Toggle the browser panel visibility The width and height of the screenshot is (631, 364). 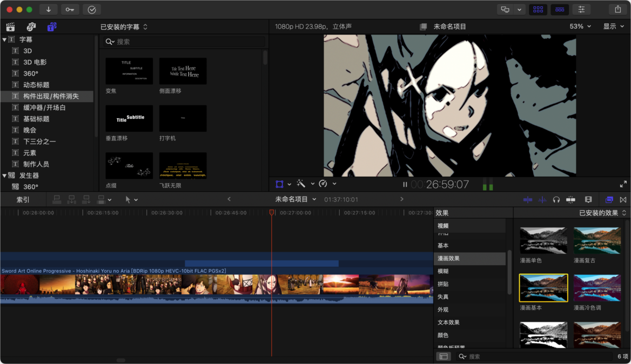538,10
